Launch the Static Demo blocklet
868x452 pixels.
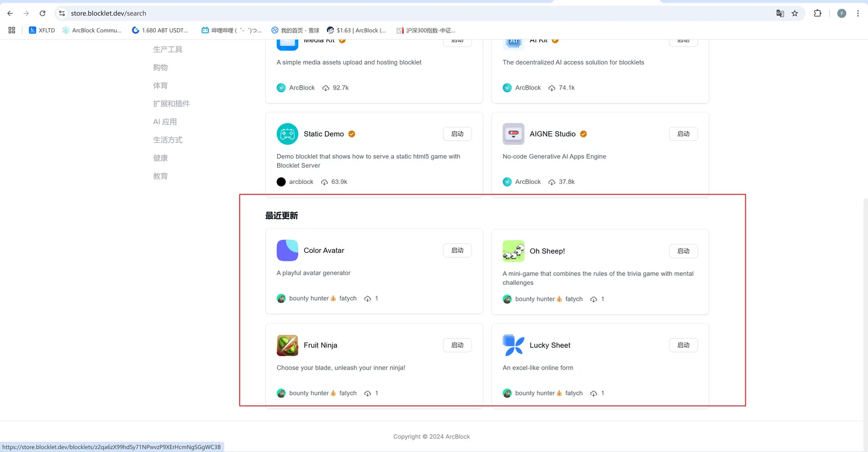point(457,134)
